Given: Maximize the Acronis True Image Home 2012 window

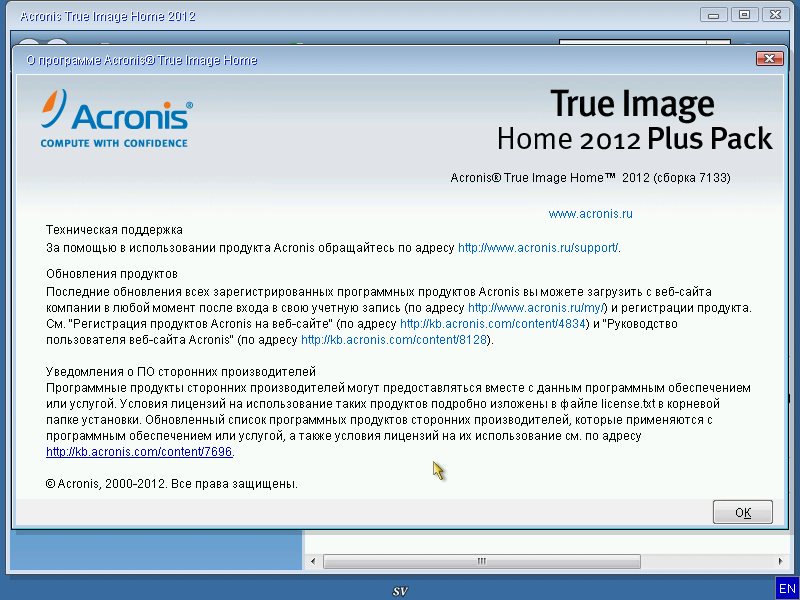Looking at the screenshot, I should [744, 15].
